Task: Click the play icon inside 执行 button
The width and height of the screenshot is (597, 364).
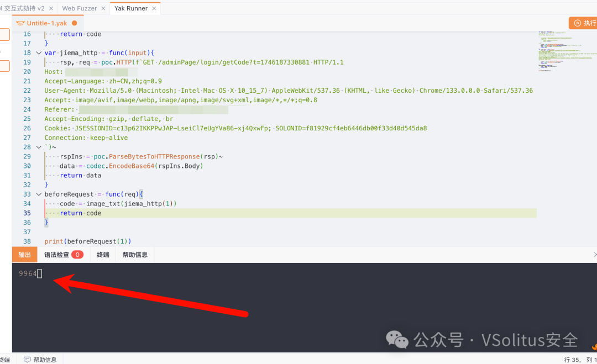Action: point(577,23)
